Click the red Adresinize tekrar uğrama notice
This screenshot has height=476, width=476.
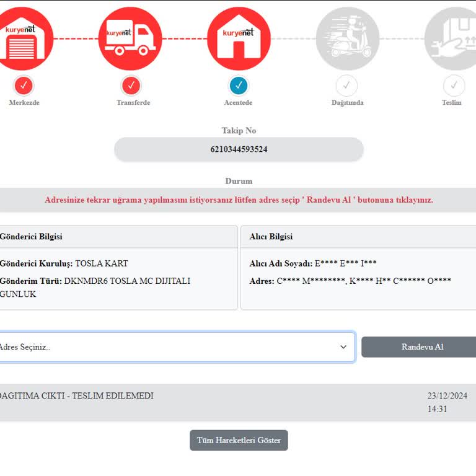pos(239,200)
